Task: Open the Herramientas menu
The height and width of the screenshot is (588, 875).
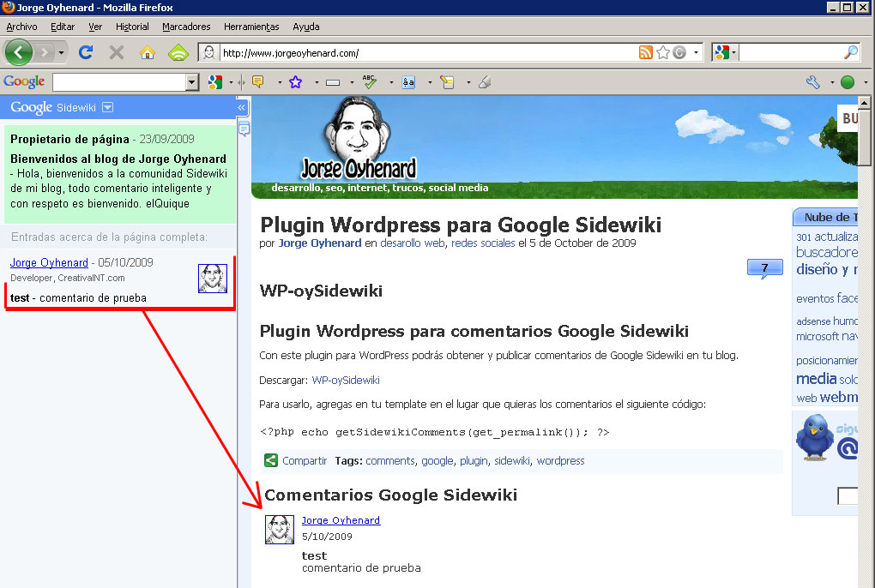Action: click(x=251, y=27)
